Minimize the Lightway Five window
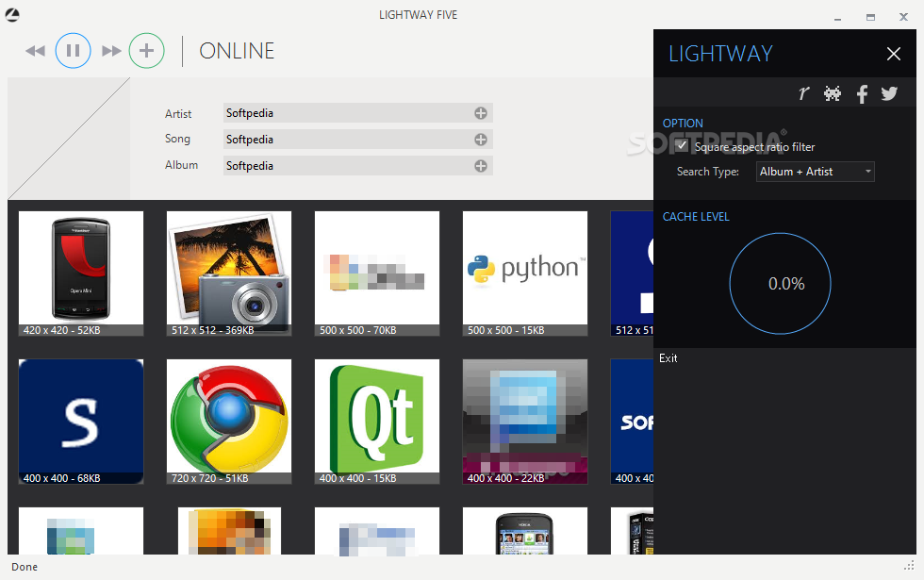This screenshot has height=580, width=924. point(837,18)
